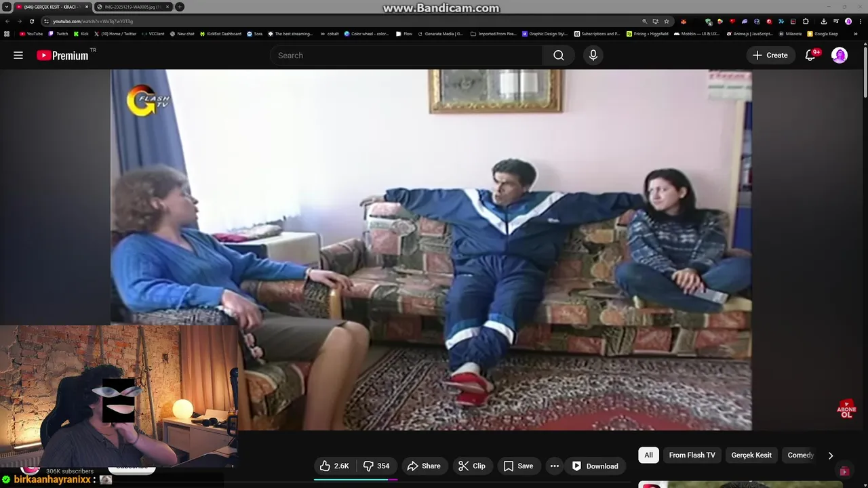The image size is (868, 488).
Task: Open the Extensions puzzle menu
Action: tap(806, 21)
